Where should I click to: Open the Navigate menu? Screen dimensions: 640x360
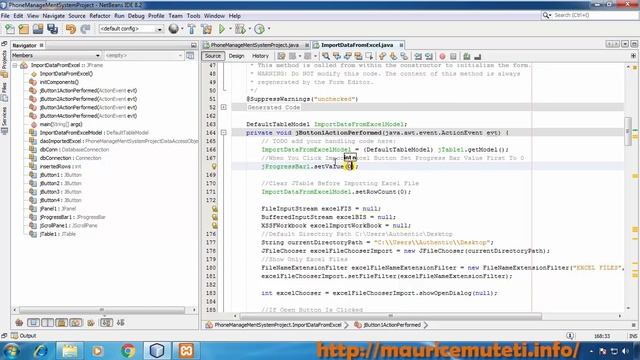click(x=53, y=16)
